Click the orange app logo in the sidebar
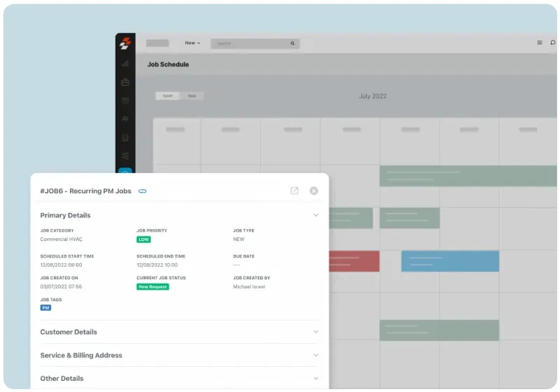This screenshot has height=392, width=560. pyautogui.click(x=125, y=43)
